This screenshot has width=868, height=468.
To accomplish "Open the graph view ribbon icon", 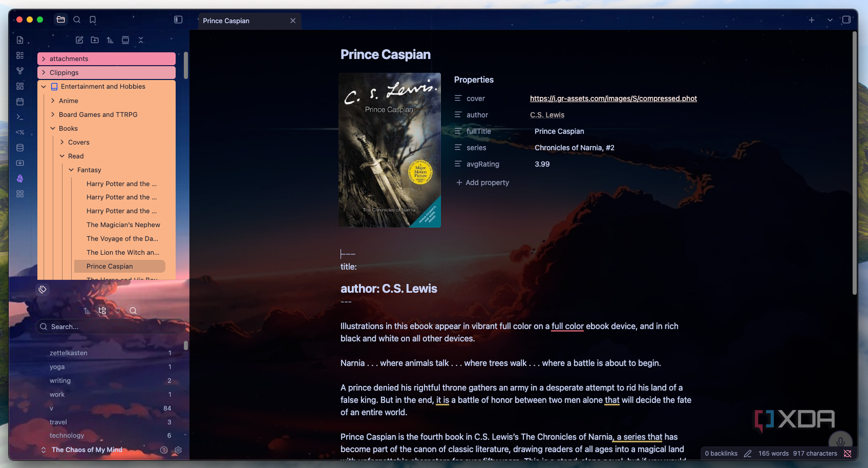I will [x=20, y=71].
